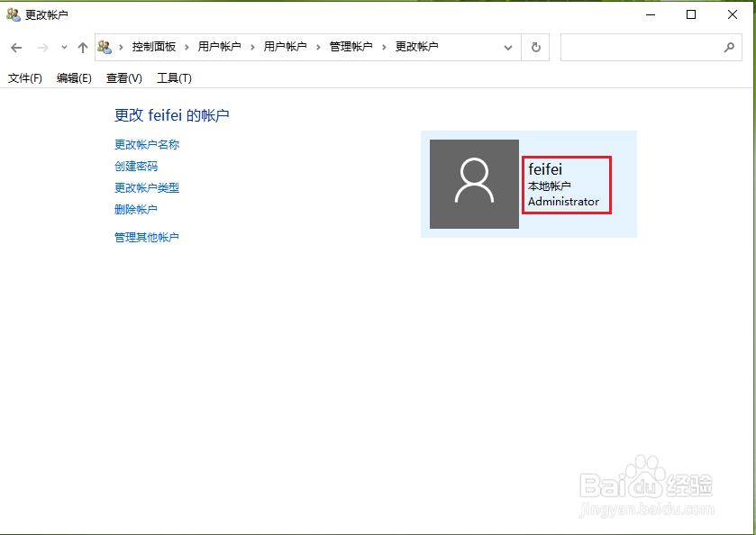The image size is (756, 535).
Task: Click the User Accounts icon in address bar
Action: (105, 46)
